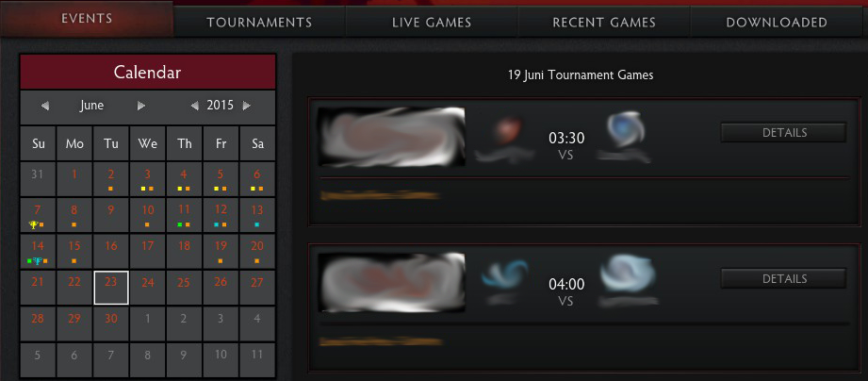This screenshot has height=381, width=868.
Task: Click the orange tournament link under 03:30 match
Action: click(380, 195)
